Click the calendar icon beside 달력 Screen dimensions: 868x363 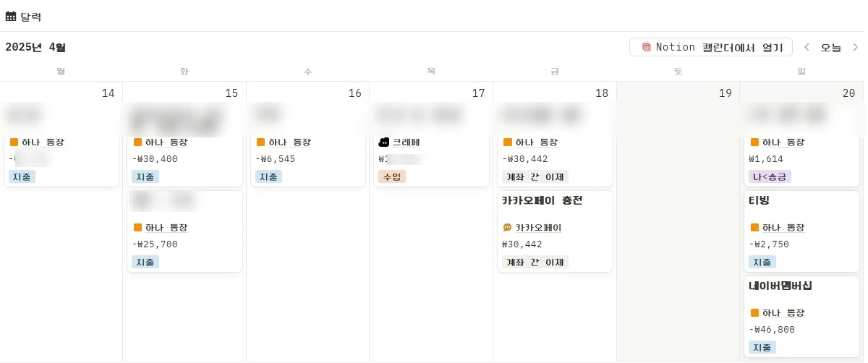[x=11, y=16]
